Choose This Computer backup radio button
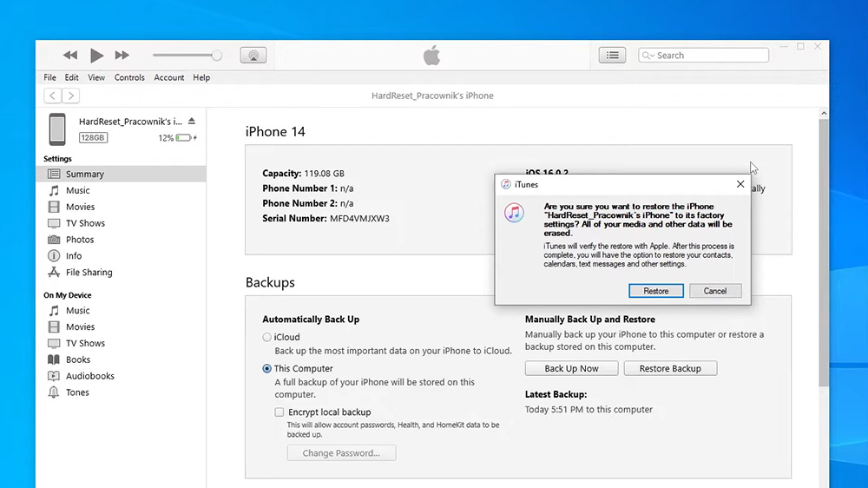Image resolution: width=868 pixels, height=488 pixels. [266, 368]
